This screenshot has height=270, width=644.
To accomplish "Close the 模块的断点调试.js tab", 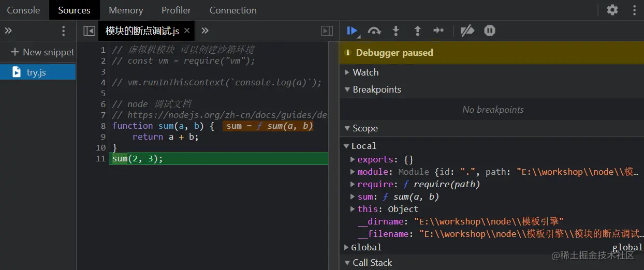I will pos(187,31).
